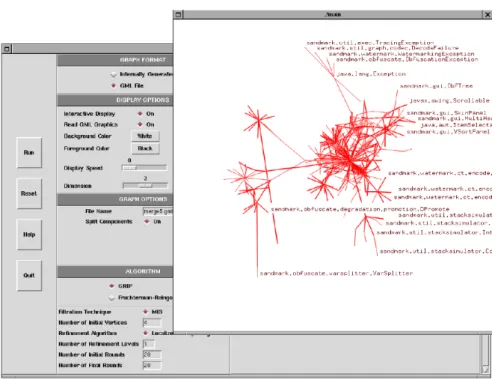Screen dimensions: 495x383
Task: Toggle MIS filtration technique
Action: click(146, 312)
